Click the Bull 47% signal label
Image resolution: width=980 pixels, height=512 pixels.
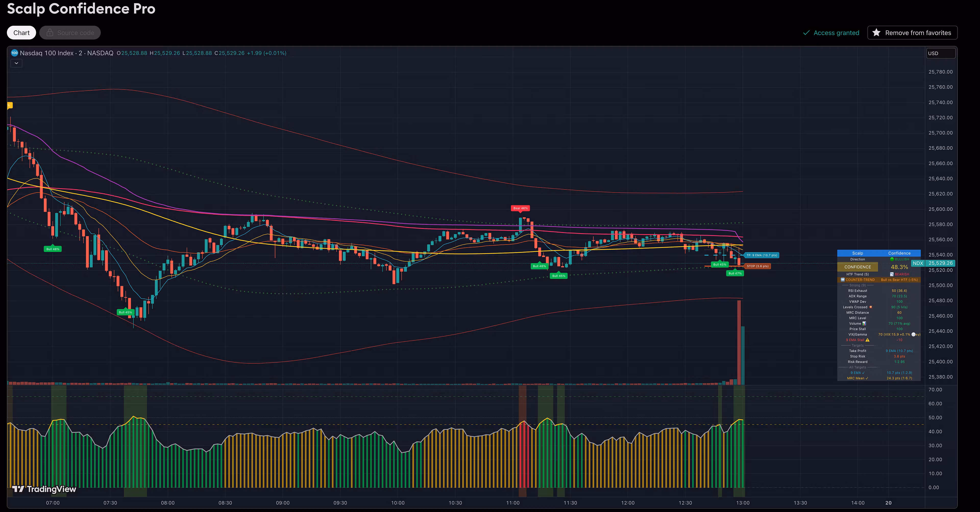[735, 273]
